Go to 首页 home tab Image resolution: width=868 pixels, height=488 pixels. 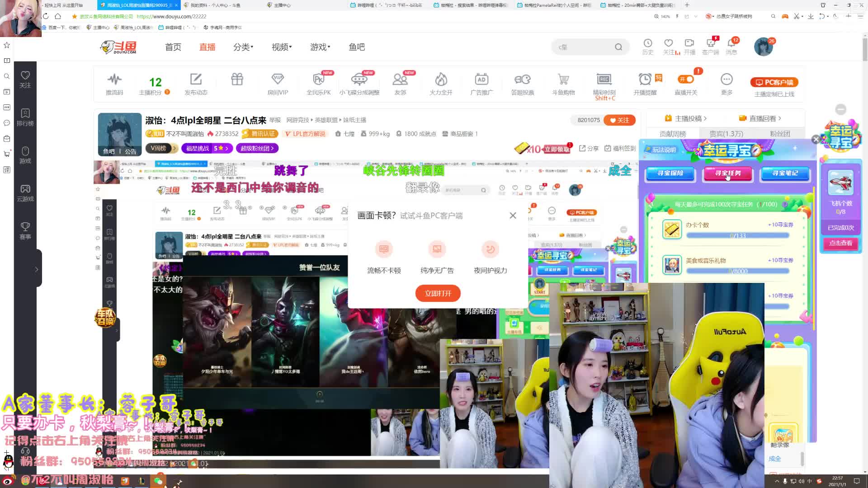[173, 47]
